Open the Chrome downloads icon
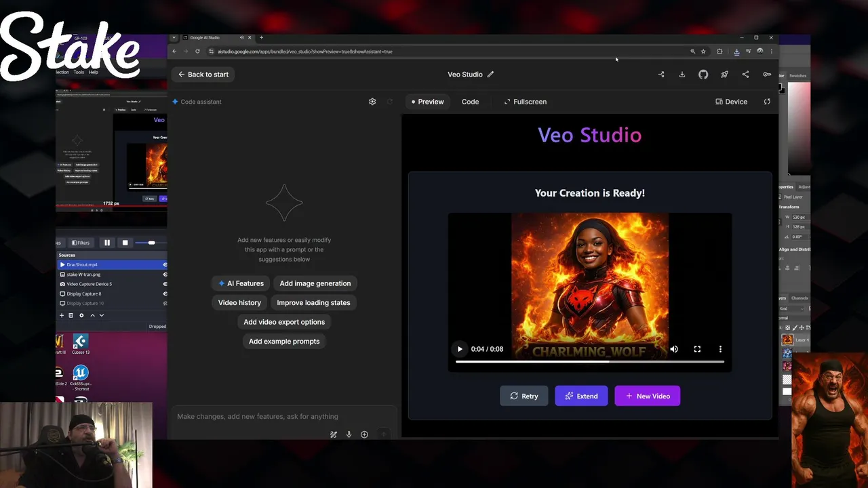The height and width of the screenshot is (488, 868). click(736, 52)
